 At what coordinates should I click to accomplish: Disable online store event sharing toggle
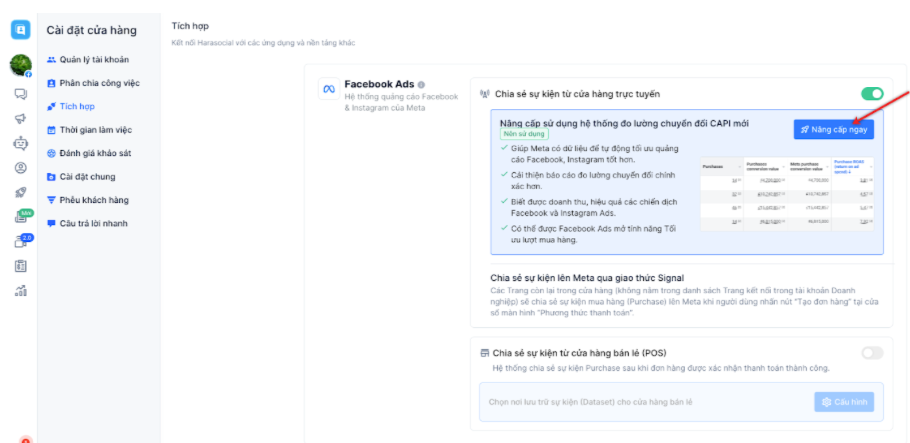(872, 93)
